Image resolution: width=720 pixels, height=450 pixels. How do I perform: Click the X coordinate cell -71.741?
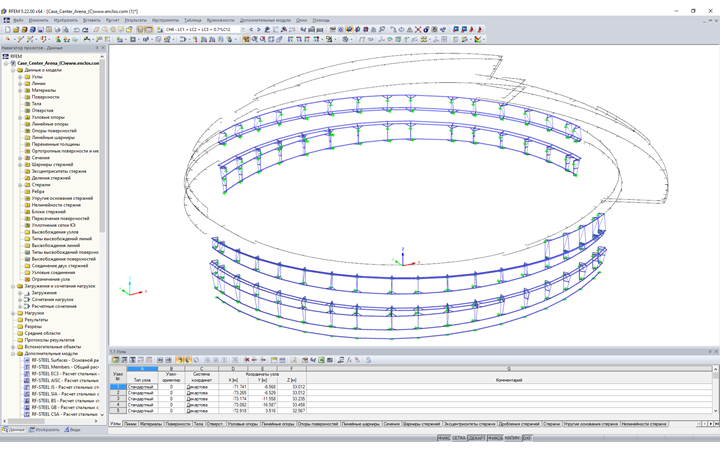click(x=233, y=387)
